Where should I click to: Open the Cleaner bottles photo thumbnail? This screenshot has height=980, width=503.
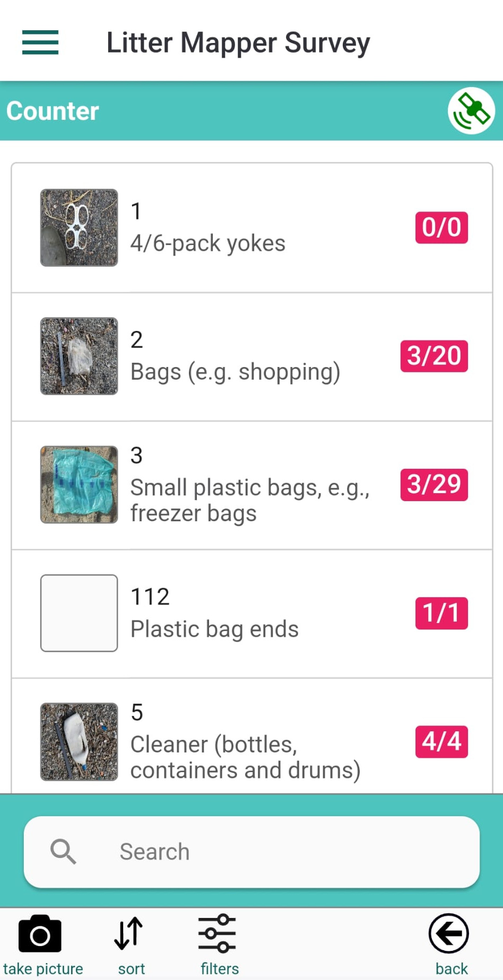(x=79, y=741)
